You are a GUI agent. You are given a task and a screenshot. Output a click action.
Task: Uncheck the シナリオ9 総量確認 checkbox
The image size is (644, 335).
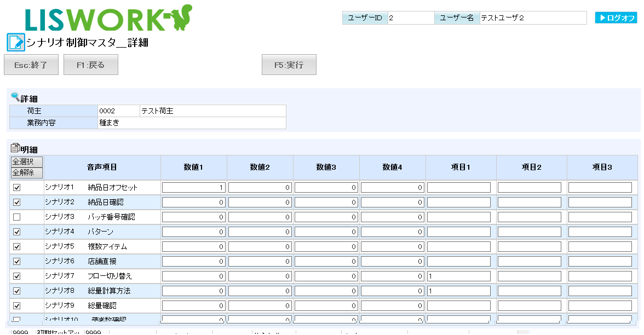[x=16, y=305]
